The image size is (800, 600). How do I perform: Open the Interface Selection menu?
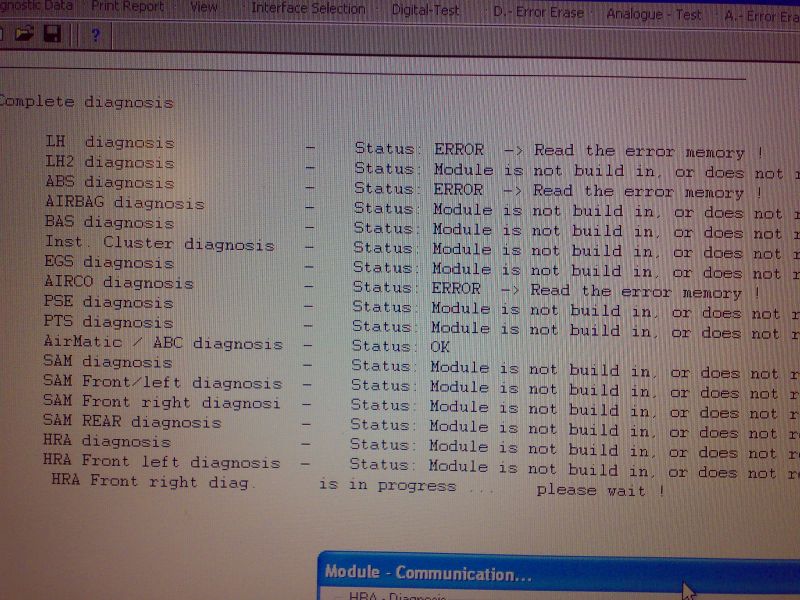click(x=308, y=9)
